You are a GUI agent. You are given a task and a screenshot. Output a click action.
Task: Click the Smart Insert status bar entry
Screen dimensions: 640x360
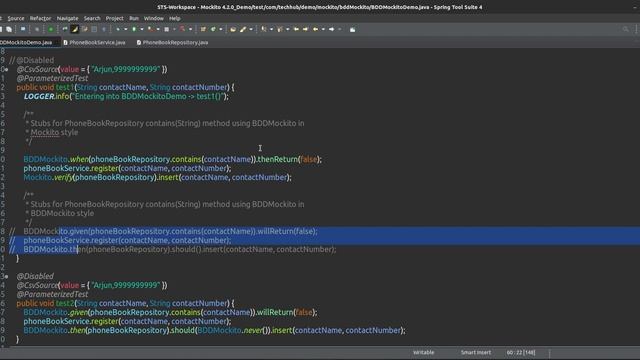click(476, 352)
